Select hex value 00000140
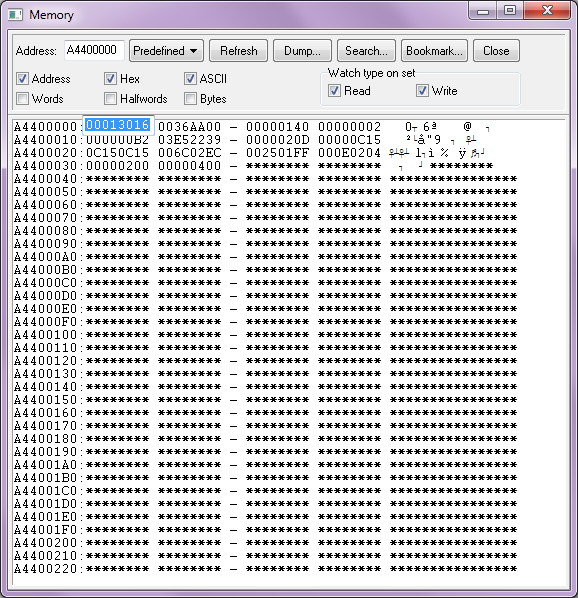 coord(277,127)
